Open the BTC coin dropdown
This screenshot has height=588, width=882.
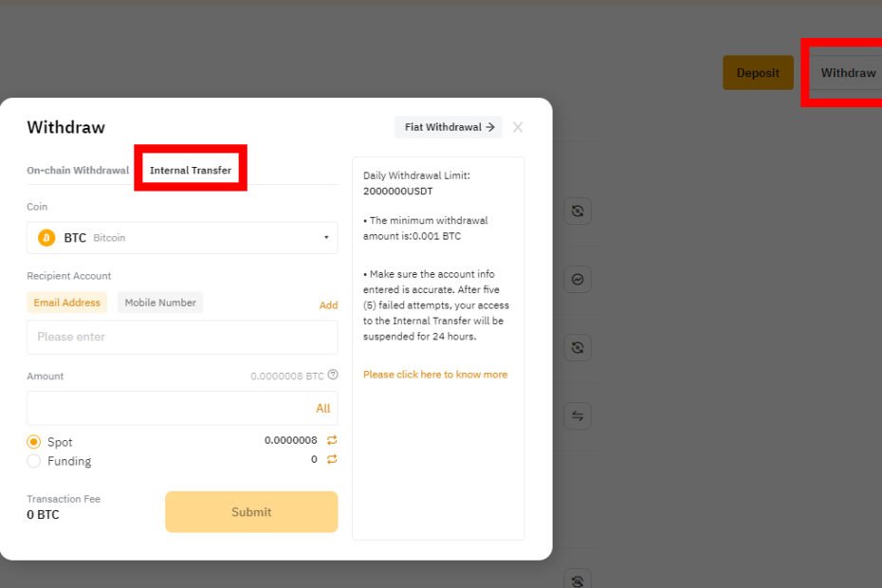pos(182,238)
